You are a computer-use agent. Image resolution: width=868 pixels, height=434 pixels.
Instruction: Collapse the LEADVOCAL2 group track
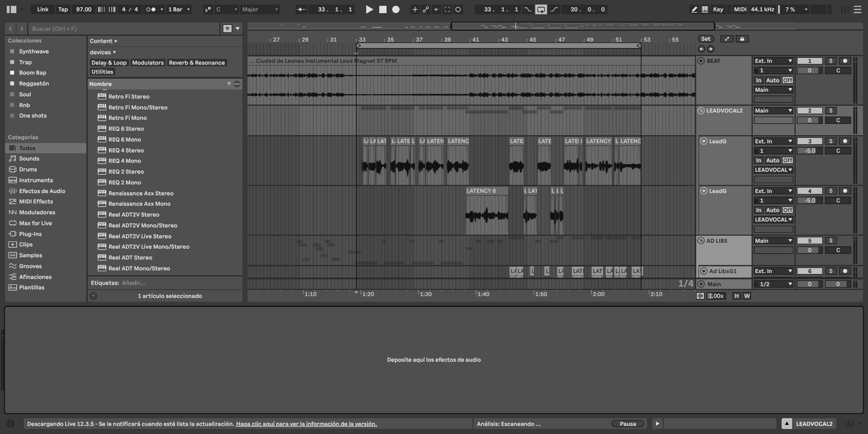tap(701, 111)
